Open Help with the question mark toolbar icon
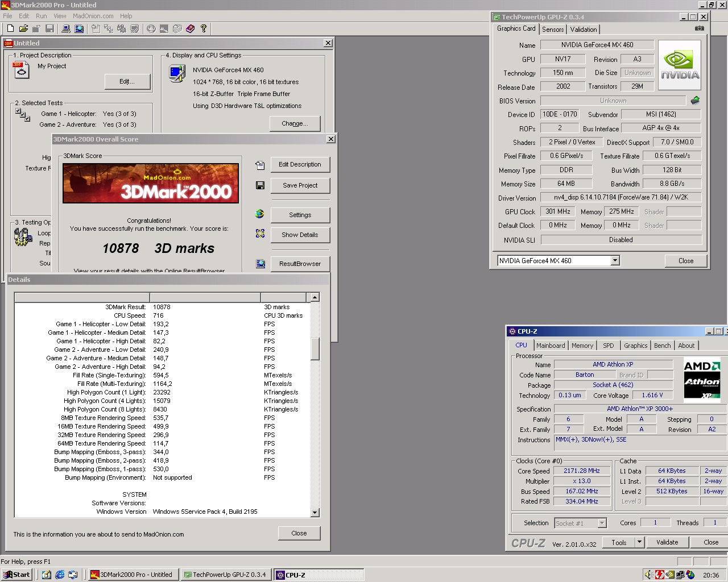 click(x=204, y=29)
